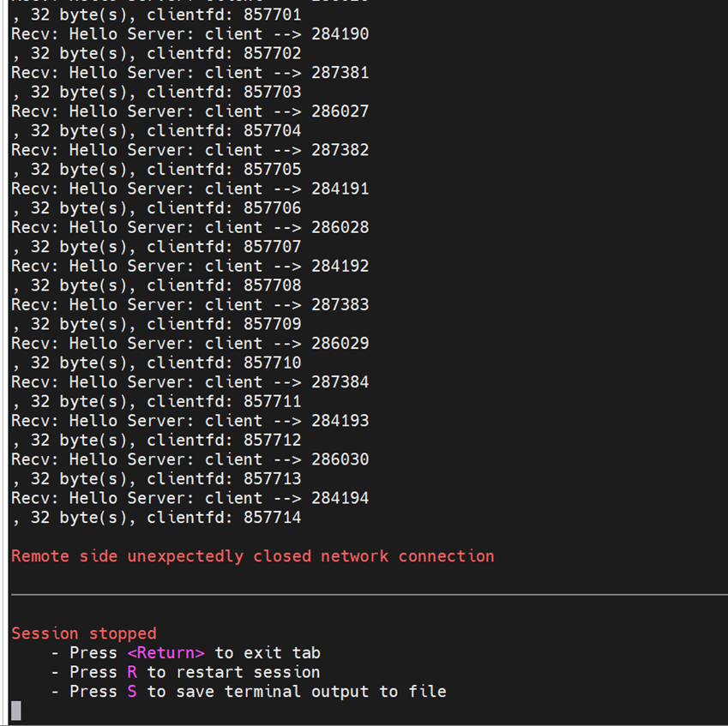Click the pink <Return> key hint
The image size is (728, 726).
[x=165, y=653]
